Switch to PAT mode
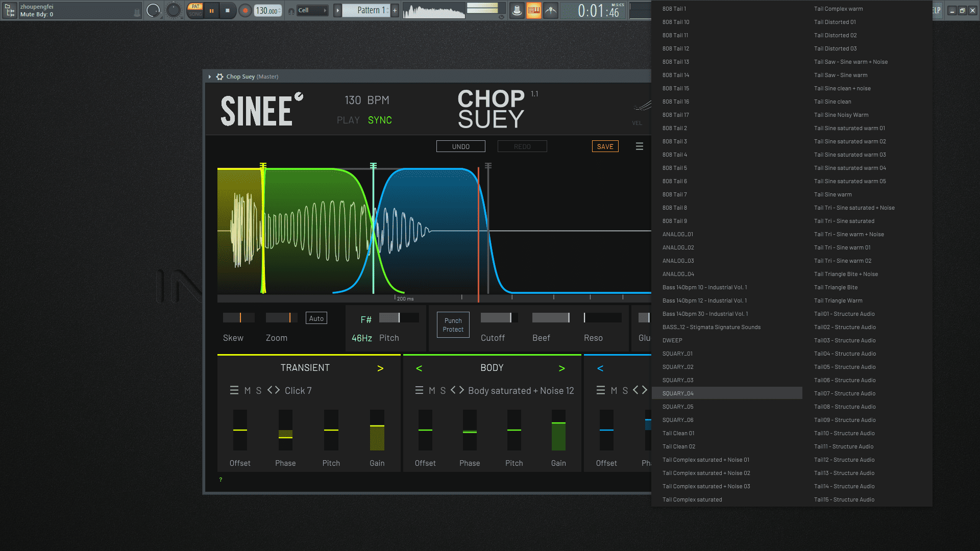980x551 pixels. pyautogui.click(x=195, y=7)
